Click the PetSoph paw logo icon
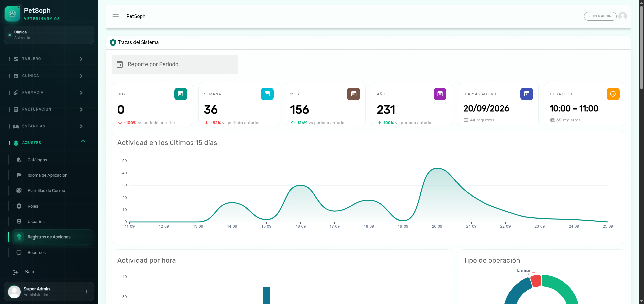Image resolution: width=644 pixels, height=304 pixels. click(12, 14)
